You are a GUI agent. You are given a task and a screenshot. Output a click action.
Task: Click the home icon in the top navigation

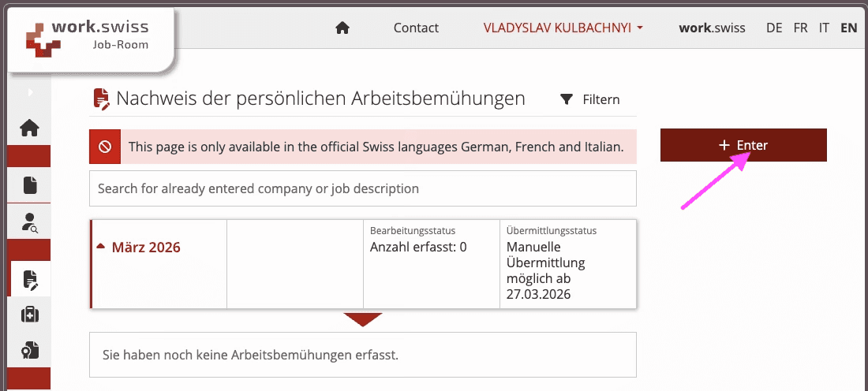[x=342, y=28]
